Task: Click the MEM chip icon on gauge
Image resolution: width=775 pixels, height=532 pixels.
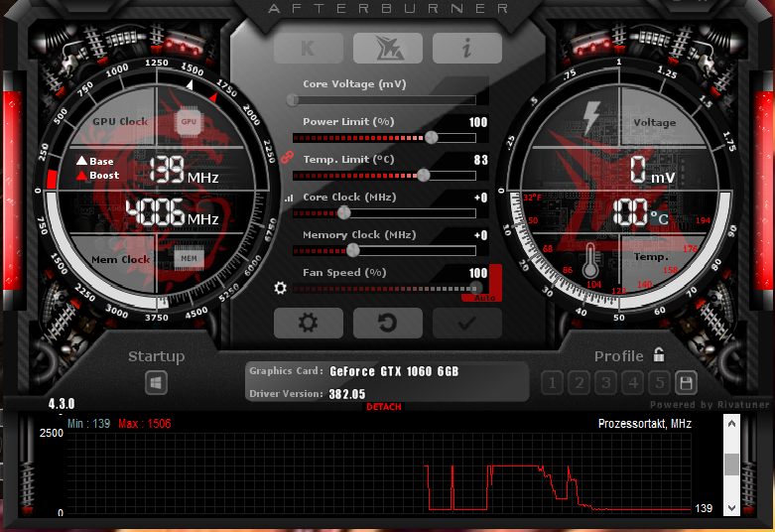Action: coord(189,258)
